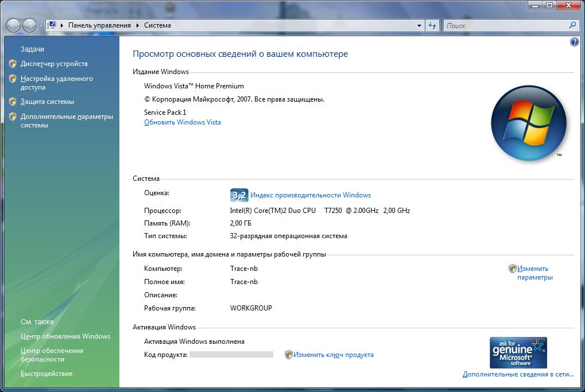This screenshot has width=585, height=392.
Task: Click shield icon beside Дополнительные параметры системы
Action: [x=13, y=117]
